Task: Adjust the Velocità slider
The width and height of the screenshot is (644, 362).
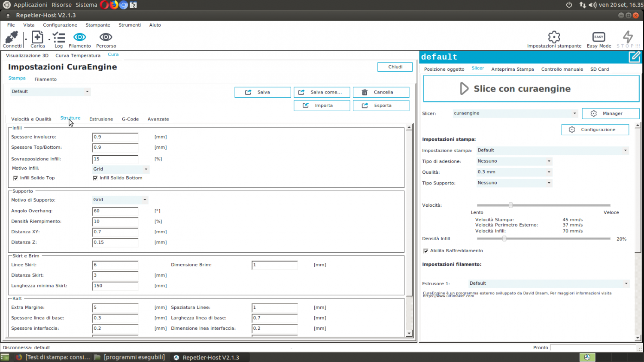Action: 510,205
